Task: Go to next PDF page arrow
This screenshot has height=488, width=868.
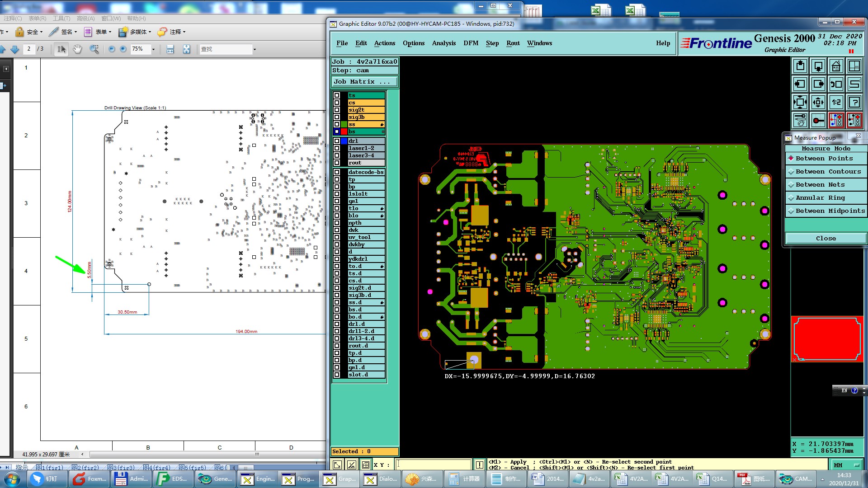Action: pos(14,49)
